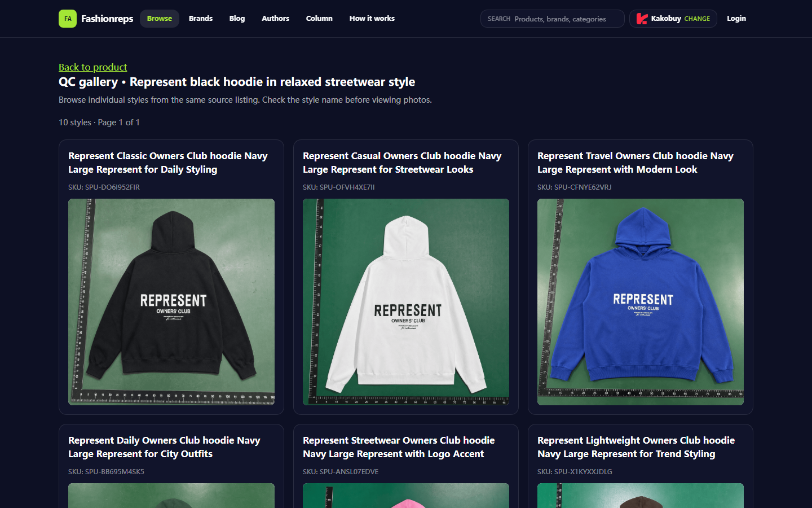Click SKU: SPU-OFVH4XE7II text

(338, 187)
